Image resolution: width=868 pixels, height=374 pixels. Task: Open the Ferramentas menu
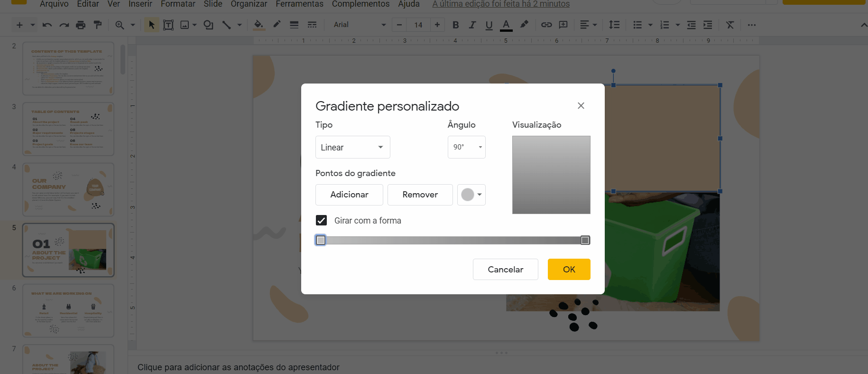pos(300,4)
